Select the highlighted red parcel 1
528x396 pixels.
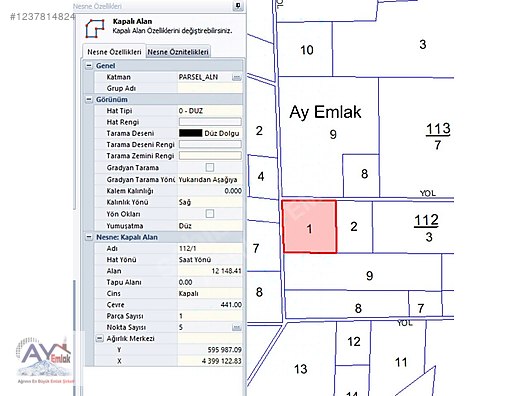[309, 227]
